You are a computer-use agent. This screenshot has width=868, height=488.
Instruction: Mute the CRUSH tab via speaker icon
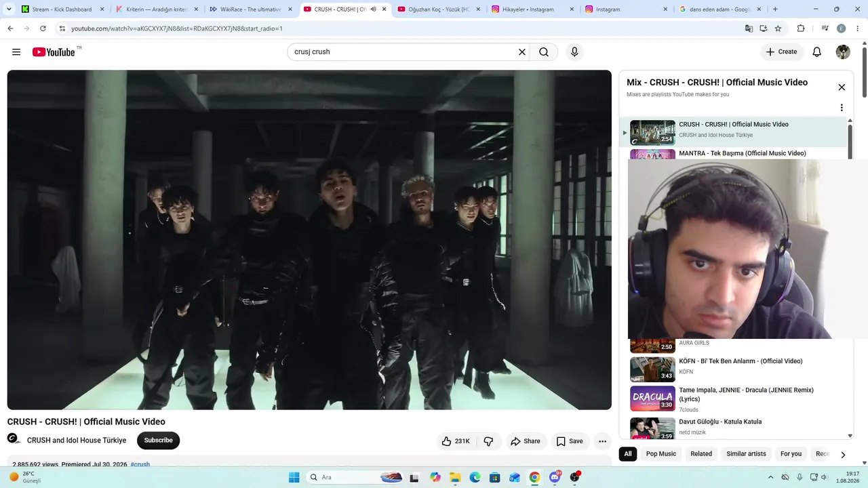tap(373, 9)
